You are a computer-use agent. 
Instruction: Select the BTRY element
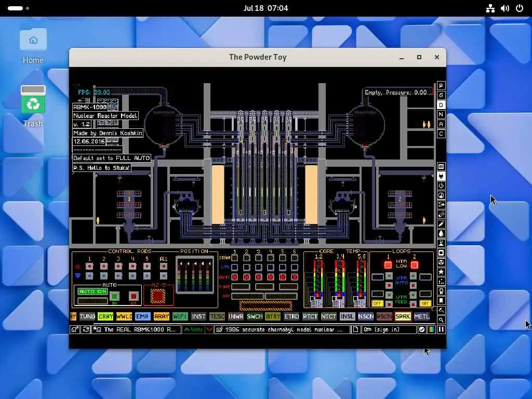pos(273,316)
